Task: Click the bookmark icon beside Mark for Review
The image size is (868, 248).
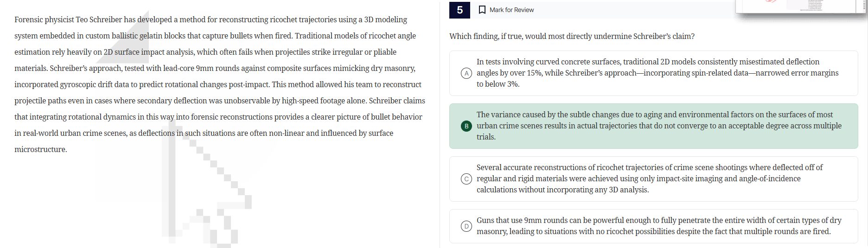Action: [482, 10]
